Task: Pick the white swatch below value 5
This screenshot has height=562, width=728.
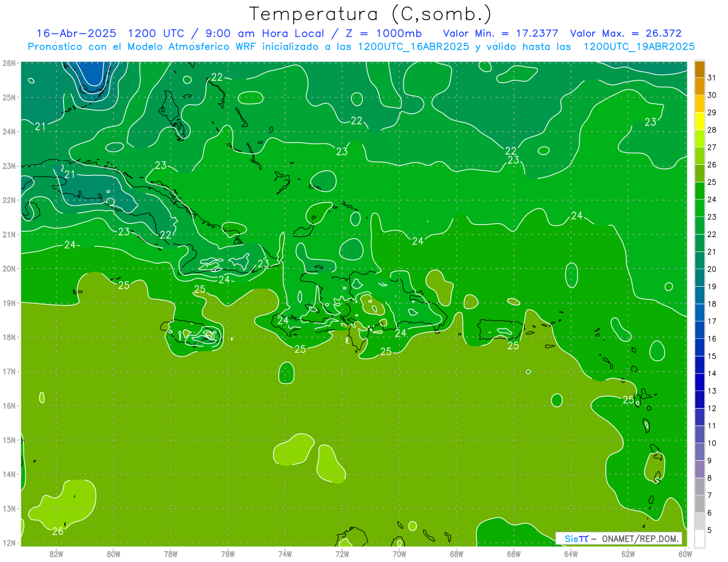Action: coord(699,539)
